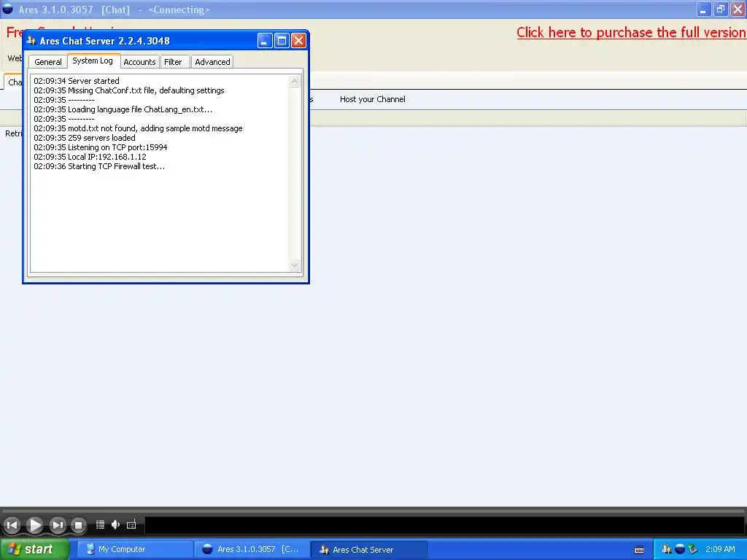Image resolution: width=747 pixels, height=560 pixels.
Task: Open the General tab in Ares Chat Server
Action: [x=47, y=62]
